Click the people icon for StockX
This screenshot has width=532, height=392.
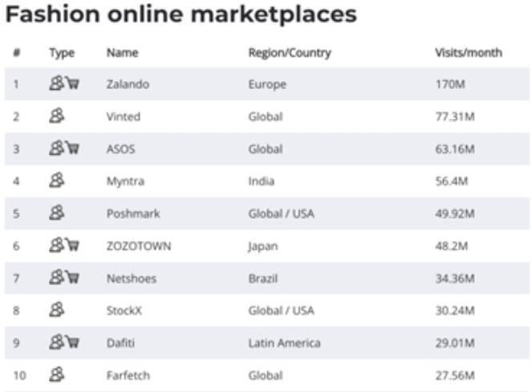click(57, 310)
